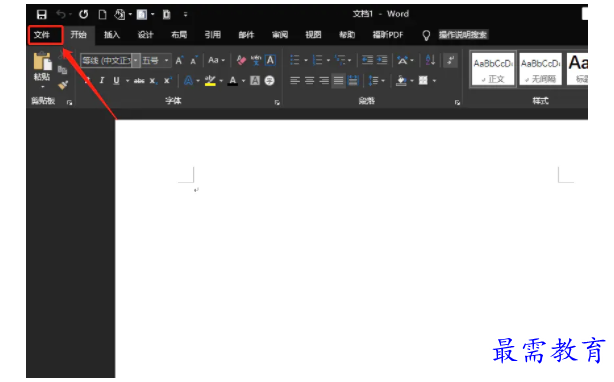Decrease font size with smaller A
Viewport: 614px width, 382px height.
(x=194, y=60)
